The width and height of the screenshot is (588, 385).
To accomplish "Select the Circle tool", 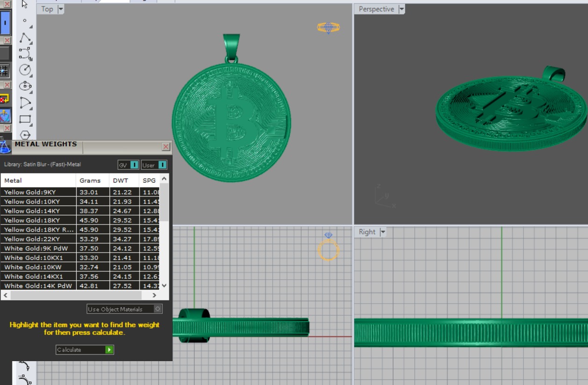I will pyautogui.click(x=25, y=70).
